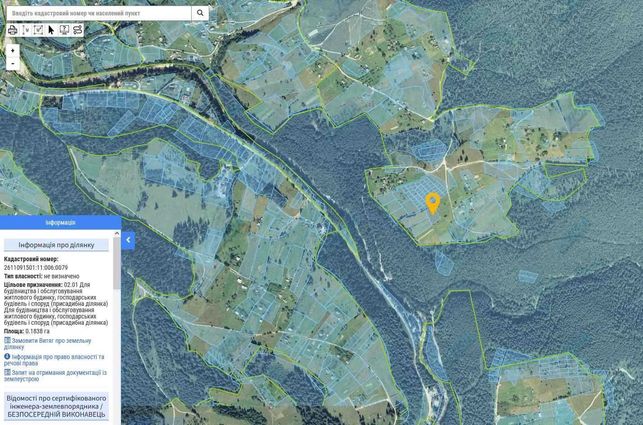Viewport: 643px width, 425px height.
Task: Click the Інформація про ділянку section header
Action: pyautogui.click(x=56, y=245)
